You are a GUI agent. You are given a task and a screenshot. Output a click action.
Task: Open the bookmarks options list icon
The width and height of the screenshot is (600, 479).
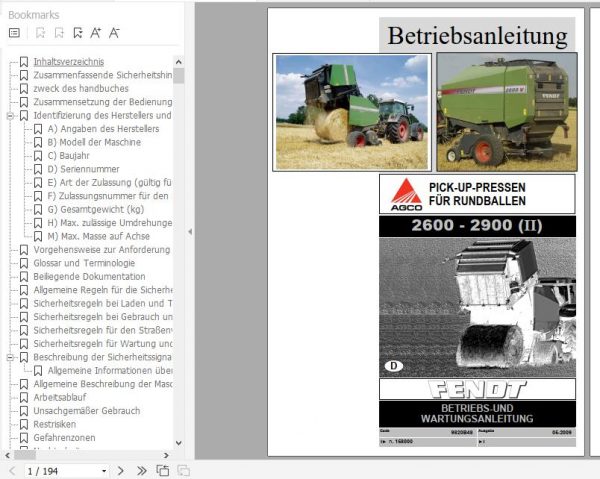(14, 33)
